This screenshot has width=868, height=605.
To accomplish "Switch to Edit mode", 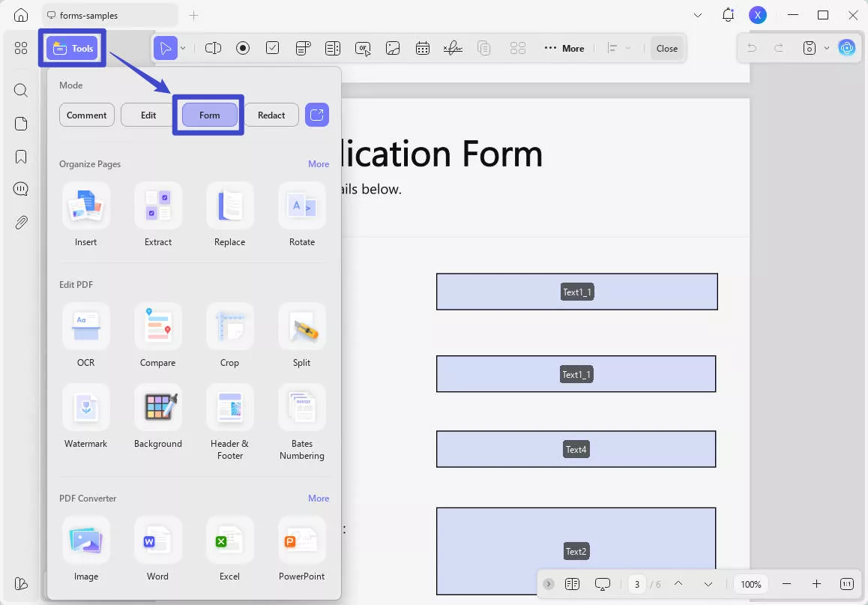I will tap(147, 115).
